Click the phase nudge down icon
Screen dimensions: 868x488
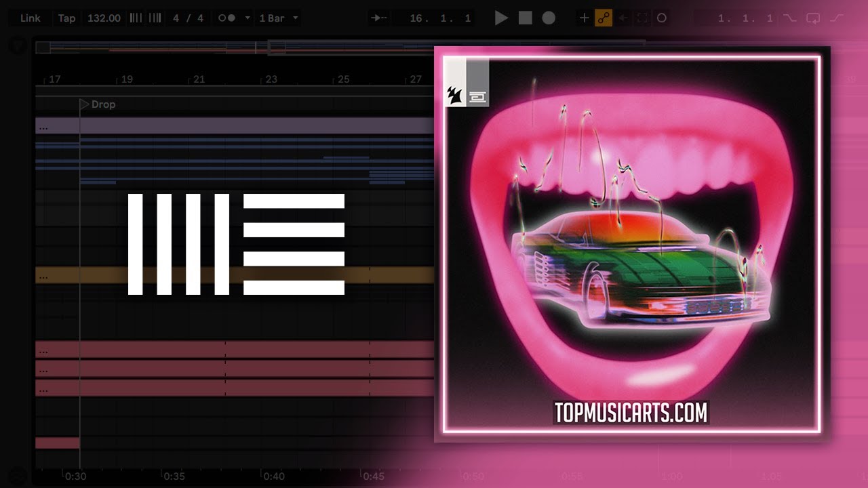tap(136, 18)
